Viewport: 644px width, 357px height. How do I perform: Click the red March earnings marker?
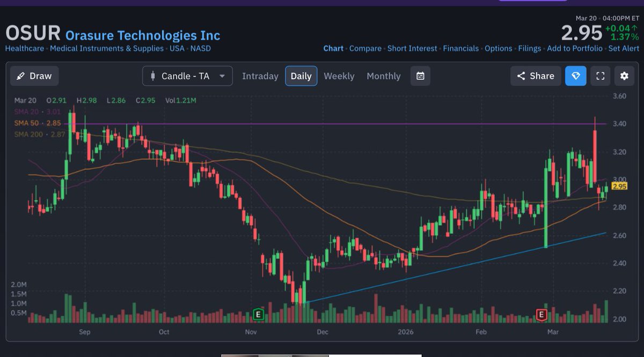tap(541, 315)
